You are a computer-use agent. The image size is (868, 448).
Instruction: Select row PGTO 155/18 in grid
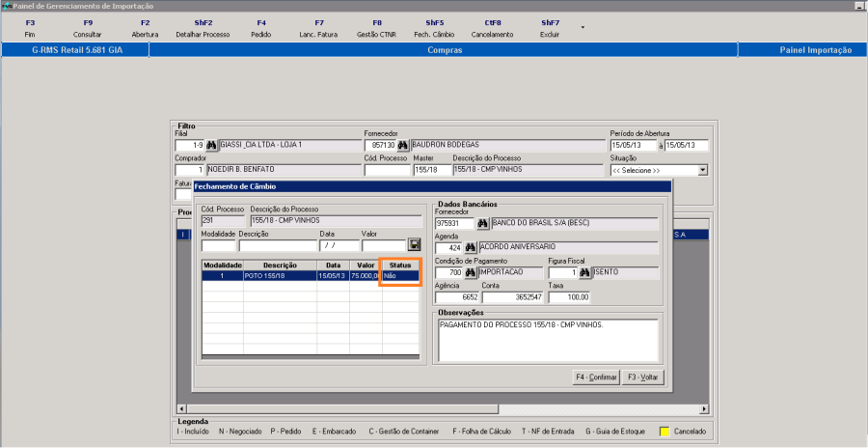click(x=311, y=275)
